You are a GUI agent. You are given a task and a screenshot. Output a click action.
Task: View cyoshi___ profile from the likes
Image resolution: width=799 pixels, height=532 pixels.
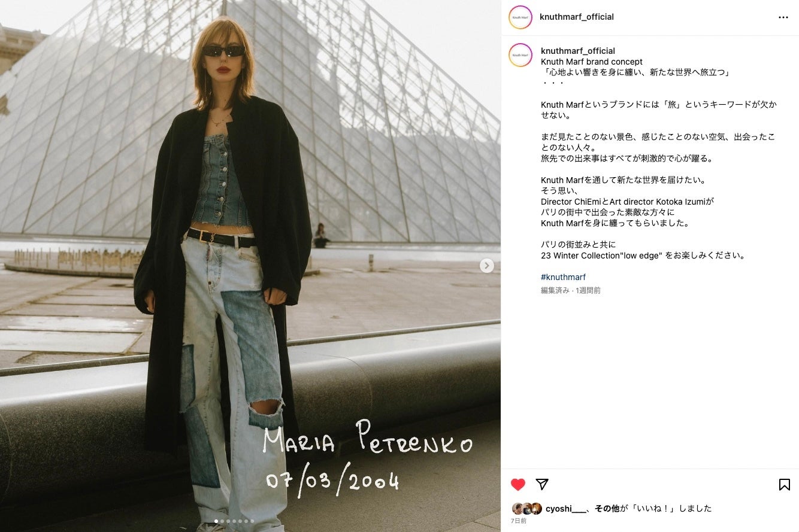tap(566, 508)
